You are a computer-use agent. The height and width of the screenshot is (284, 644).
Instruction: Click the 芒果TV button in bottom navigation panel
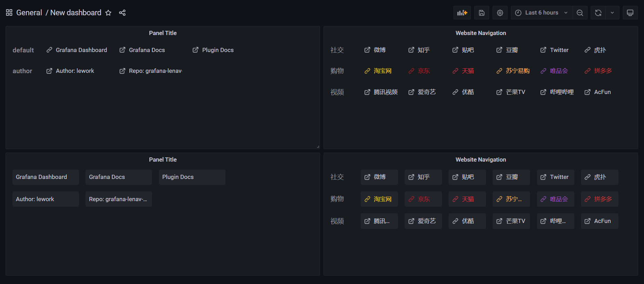click(511, 221)
